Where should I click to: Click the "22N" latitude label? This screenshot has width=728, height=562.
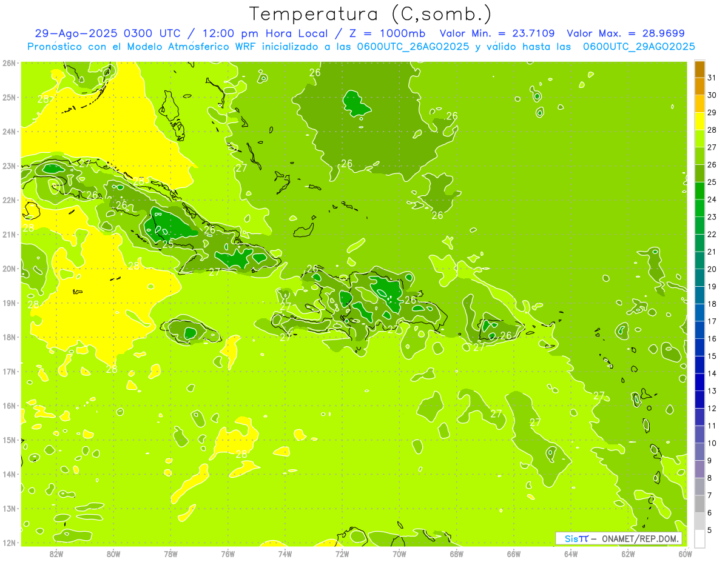(x=9, y=200)
